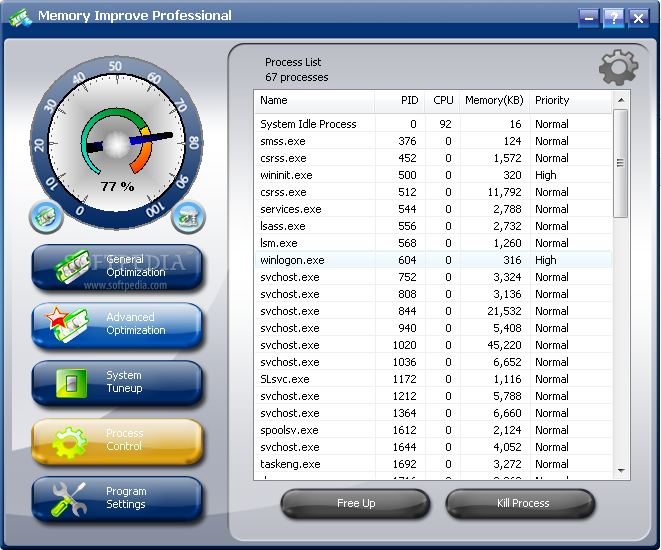Open Program Settings section

[x=117, y=499]
